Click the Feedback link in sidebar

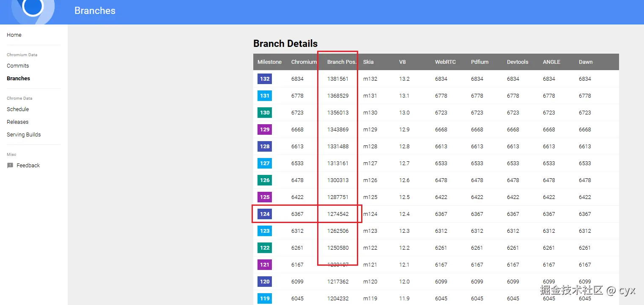pos(28,166)
